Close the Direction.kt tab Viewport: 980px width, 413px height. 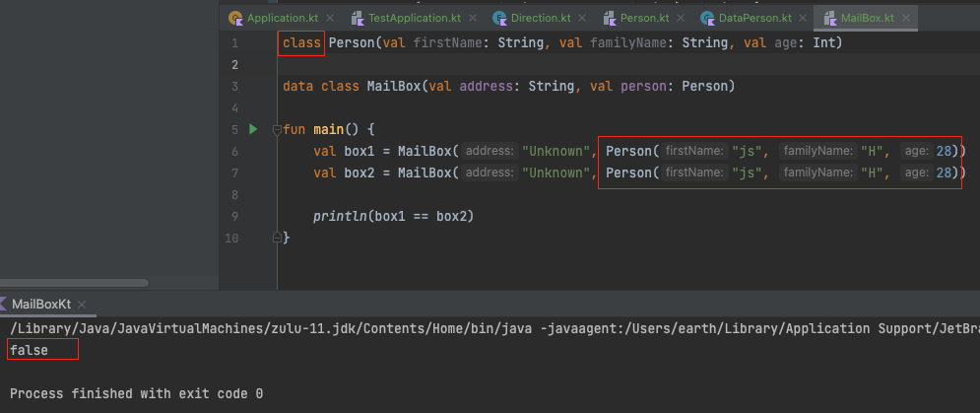[x=582, y=18]
